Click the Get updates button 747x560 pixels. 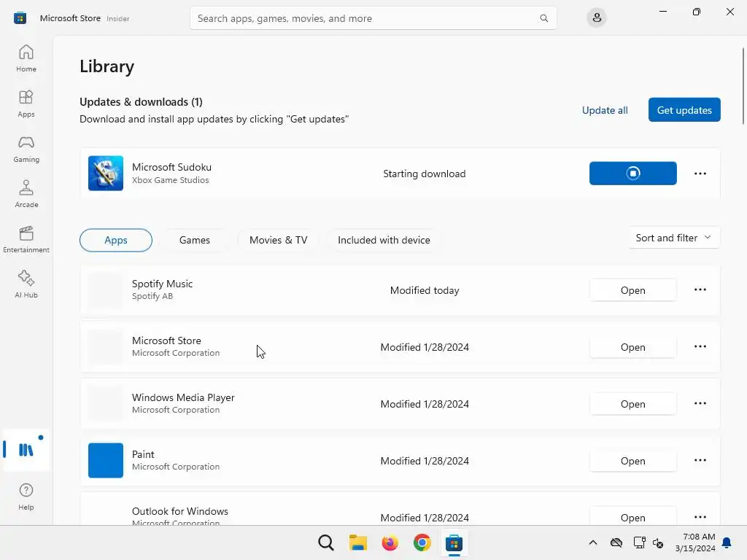coord(684,110)
